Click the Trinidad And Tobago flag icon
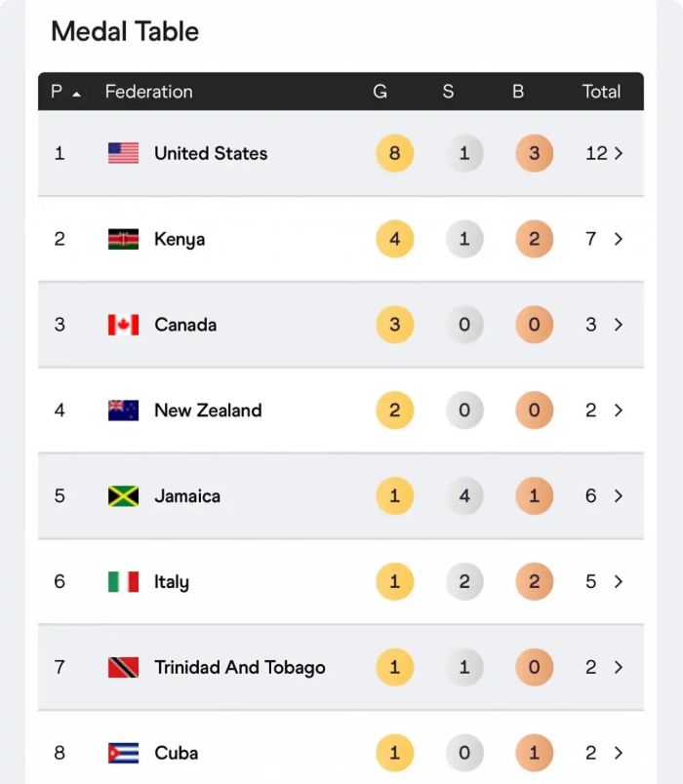The width and height of the screenshot is (683, 784). click(x=123, y=668)
